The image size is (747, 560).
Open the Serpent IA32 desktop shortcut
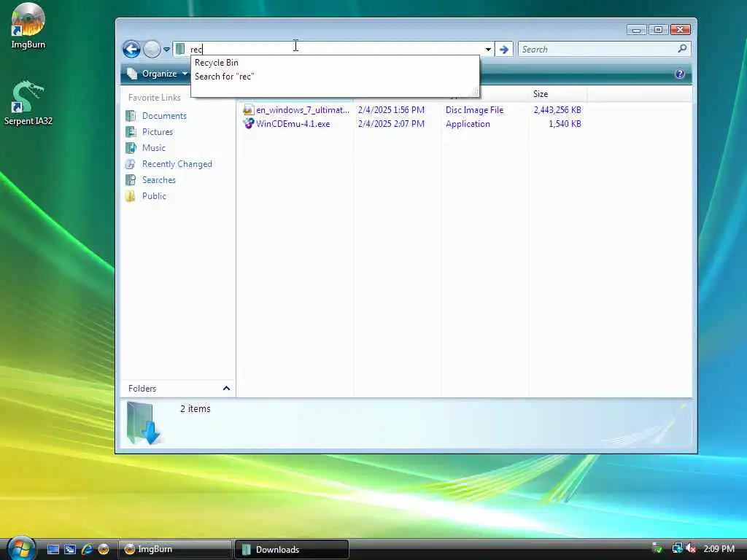pyautogui.click(x=28, y=103)
